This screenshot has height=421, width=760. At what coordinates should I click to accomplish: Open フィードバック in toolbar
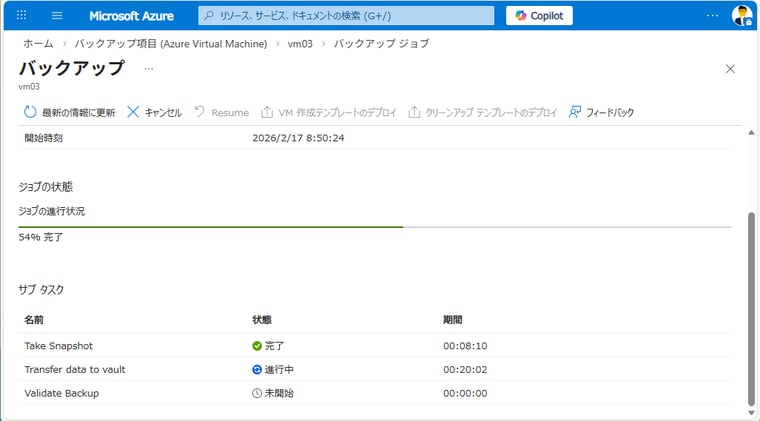coord(610,112)
